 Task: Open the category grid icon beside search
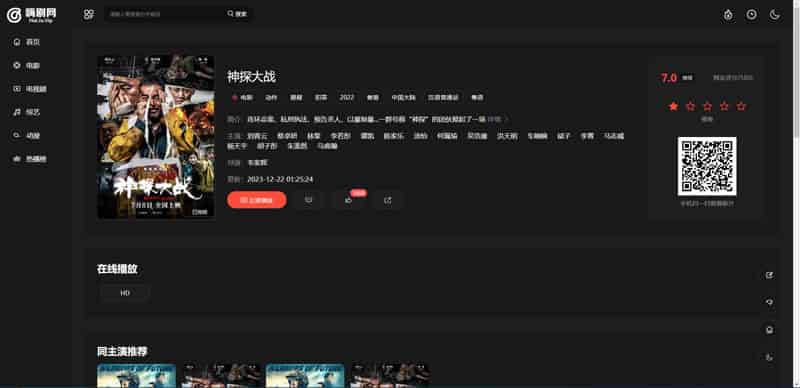pyautogui.click(x=89, y=14)
